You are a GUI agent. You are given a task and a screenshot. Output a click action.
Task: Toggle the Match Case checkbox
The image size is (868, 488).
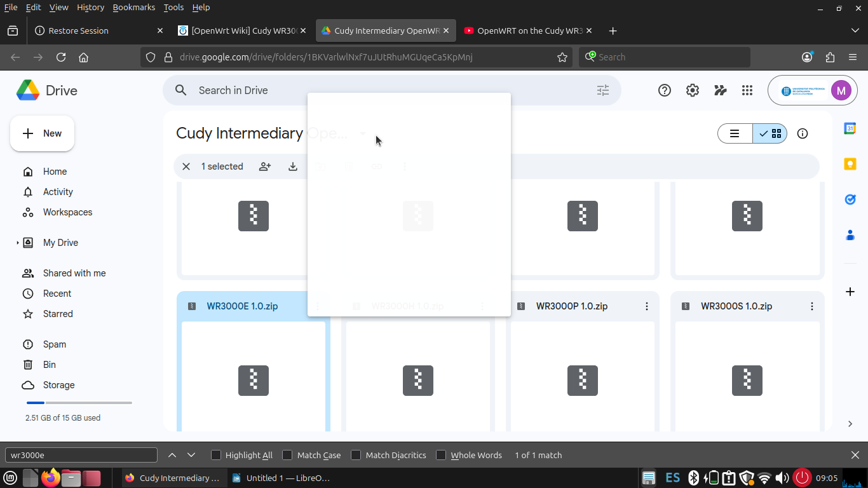coord(288,455)
